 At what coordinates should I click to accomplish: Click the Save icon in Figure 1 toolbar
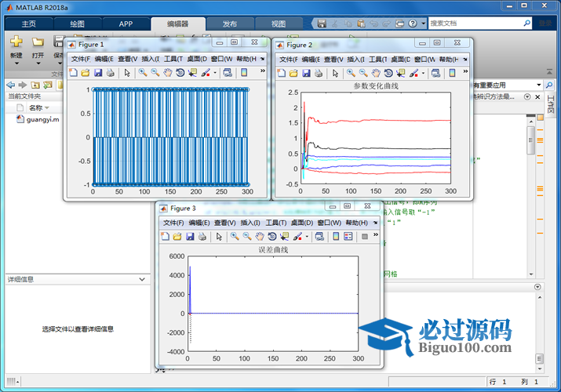(x=98, y=73)
